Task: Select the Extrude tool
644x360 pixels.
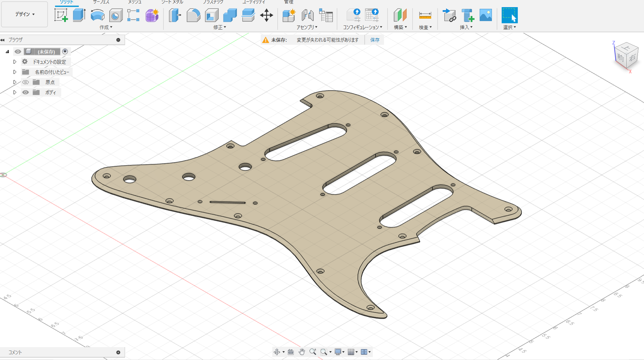Action: point(79,15)
